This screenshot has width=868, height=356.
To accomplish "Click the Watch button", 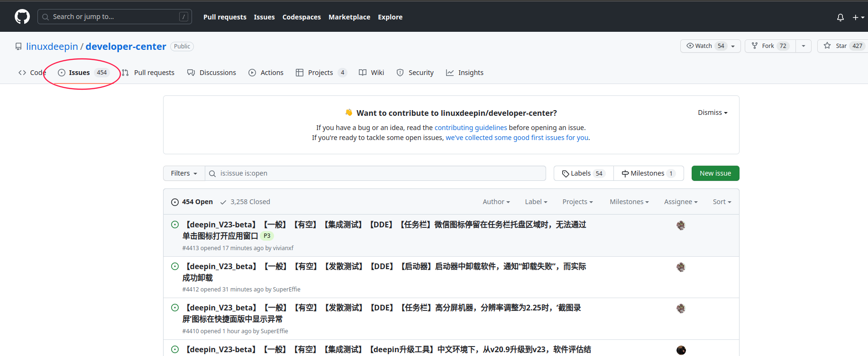I will [711, 46].
